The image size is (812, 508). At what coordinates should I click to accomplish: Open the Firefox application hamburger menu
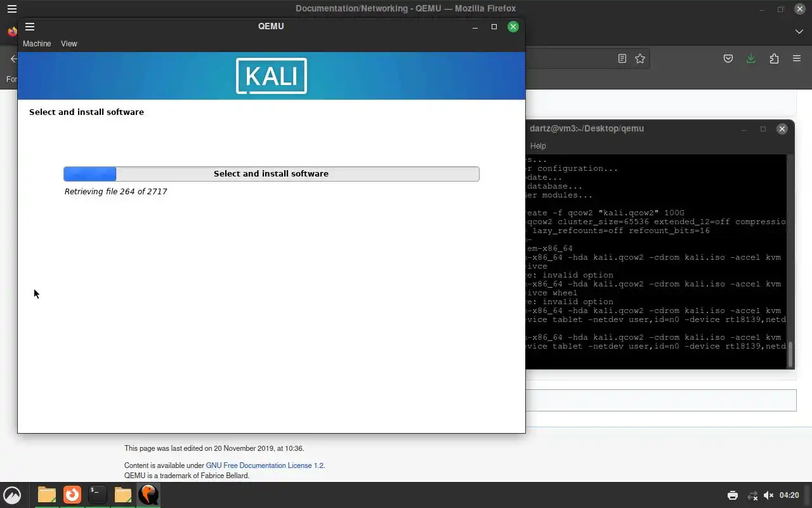tap(797, 58)
